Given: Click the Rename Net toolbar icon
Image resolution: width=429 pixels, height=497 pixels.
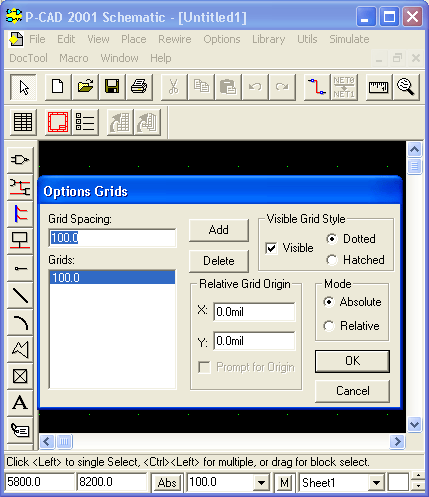Looking at the screenshot, I should point(344,87).
